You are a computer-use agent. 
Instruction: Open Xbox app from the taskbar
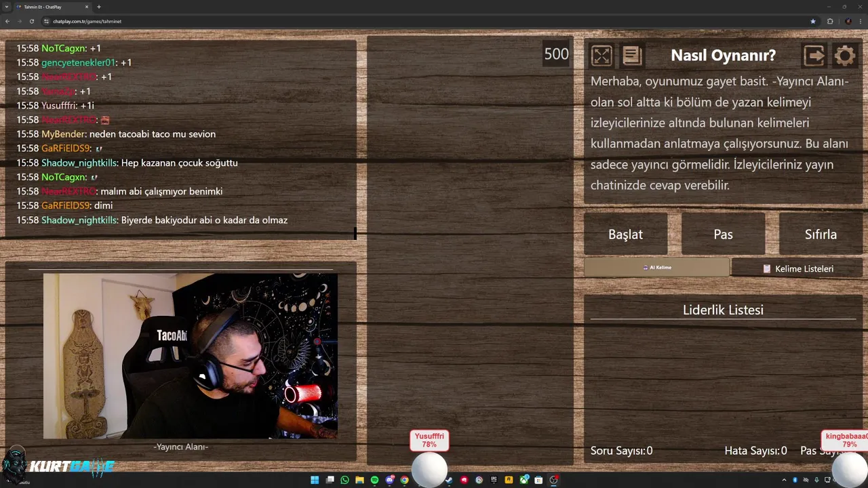pyautogui.click(x=524, y=480)
